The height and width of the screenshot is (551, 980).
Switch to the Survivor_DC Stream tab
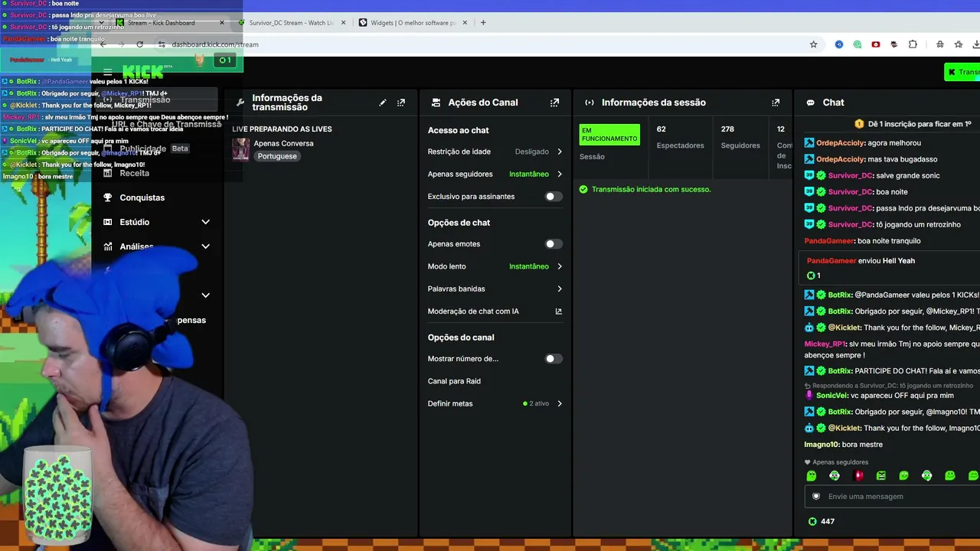(x=292, y=23)
